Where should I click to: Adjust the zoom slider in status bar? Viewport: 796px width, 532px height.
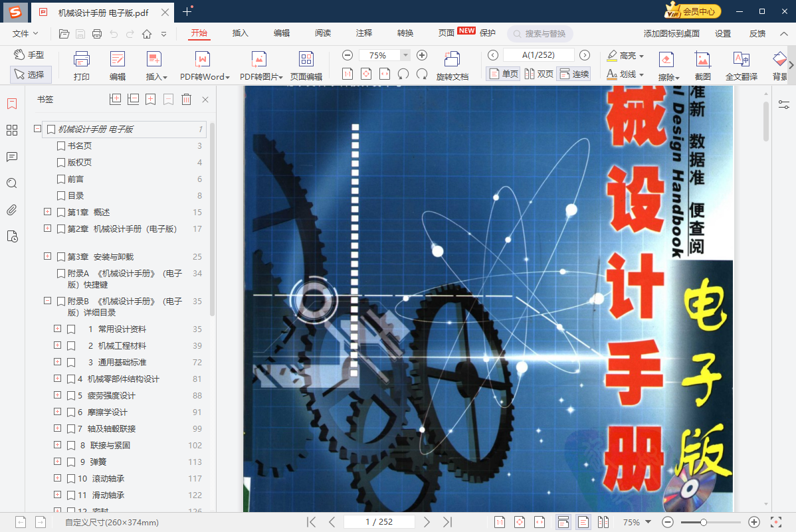[704, 522]
